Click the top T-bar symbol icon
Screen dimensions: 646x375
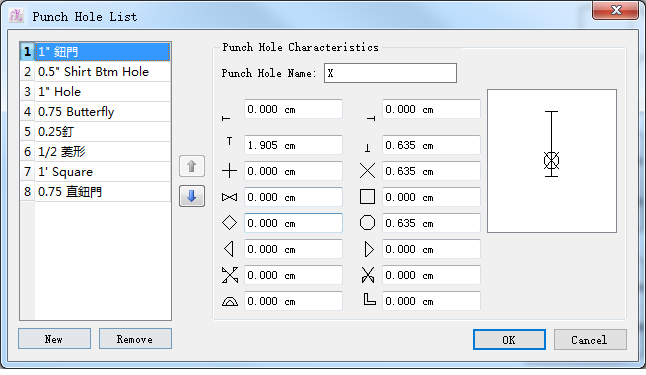click(x=229, y=141)
